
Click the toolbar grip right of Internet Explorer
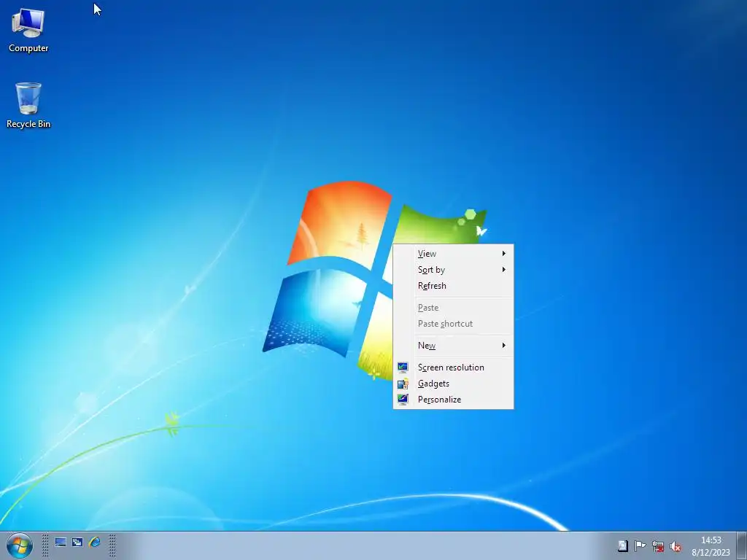112,545
